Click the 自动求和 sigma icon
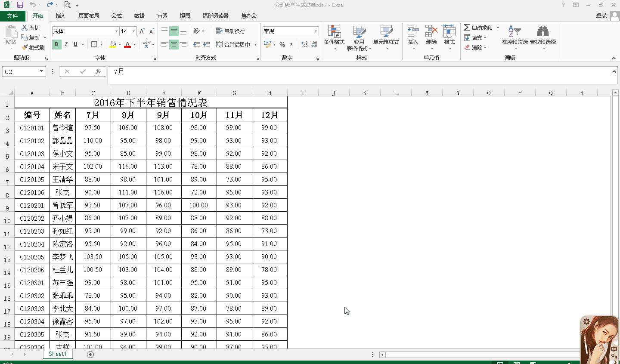The height and width of the screenshot is (364, 620). click(x=467, y=28)
